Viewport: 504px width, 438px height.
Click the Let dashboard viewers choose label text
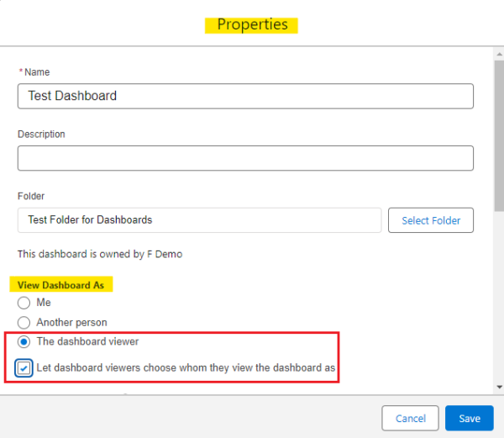(186, 367)
